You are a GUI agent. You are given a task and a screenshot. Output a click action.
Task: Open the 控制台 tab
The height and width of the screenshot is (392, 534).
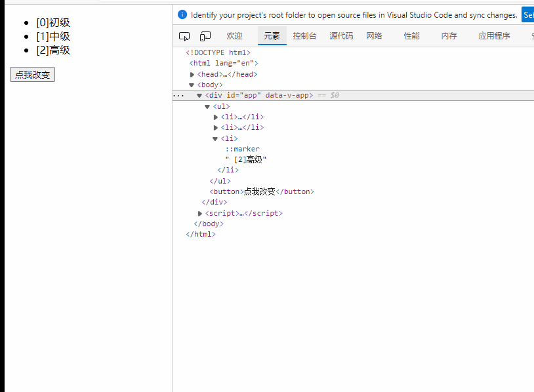click(304, 36)
